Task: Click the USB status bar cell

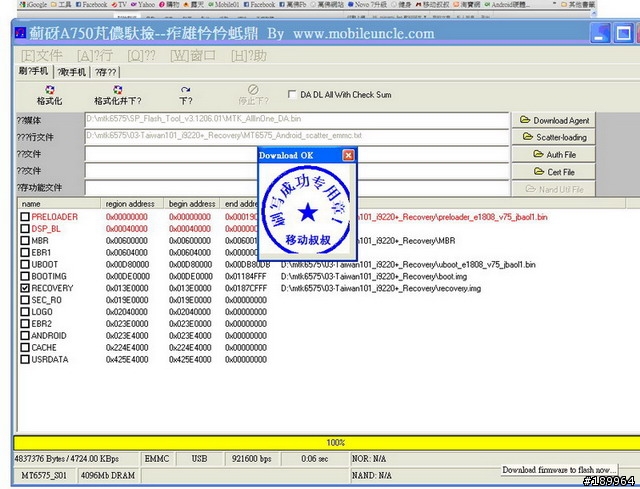Action: [199, 459]
